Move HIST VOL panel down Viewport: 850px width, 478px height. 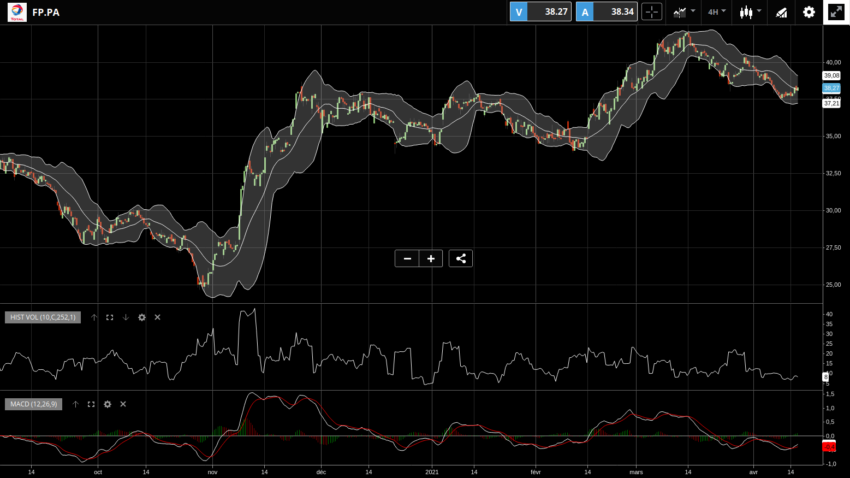click(x=126, y=317)
